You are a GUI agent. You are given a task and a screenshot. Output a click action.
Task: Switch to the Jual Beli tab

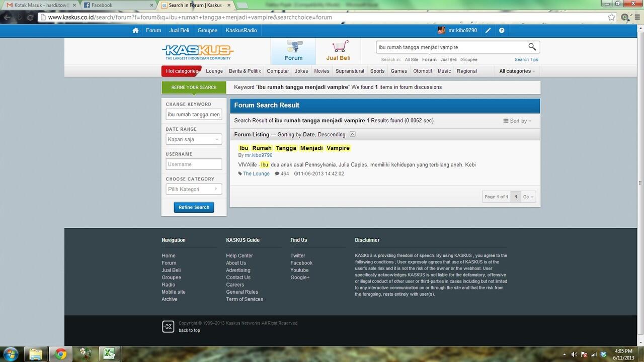click(338, 51)
